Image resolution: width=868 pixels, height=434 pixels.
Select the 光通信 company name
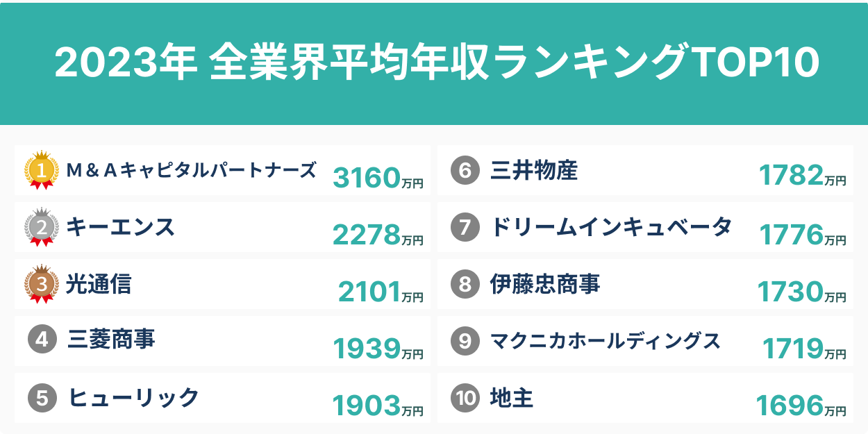coord(98,284)
